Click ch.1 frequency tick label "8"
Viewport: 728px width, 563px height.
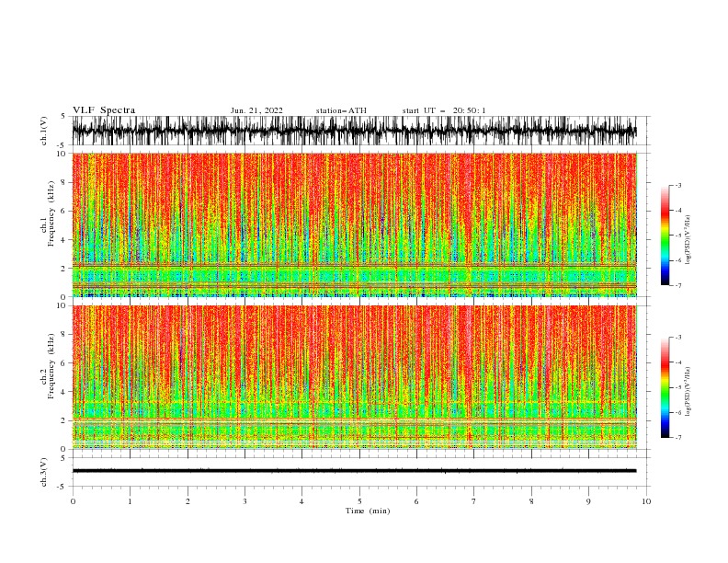tap(64, 182)
